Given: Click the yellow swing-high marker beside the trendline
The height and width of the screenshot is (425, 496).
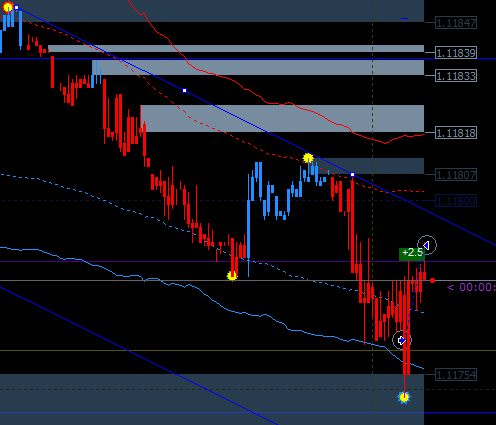Looking at the screenshot, I should click(x=308, y=158).
